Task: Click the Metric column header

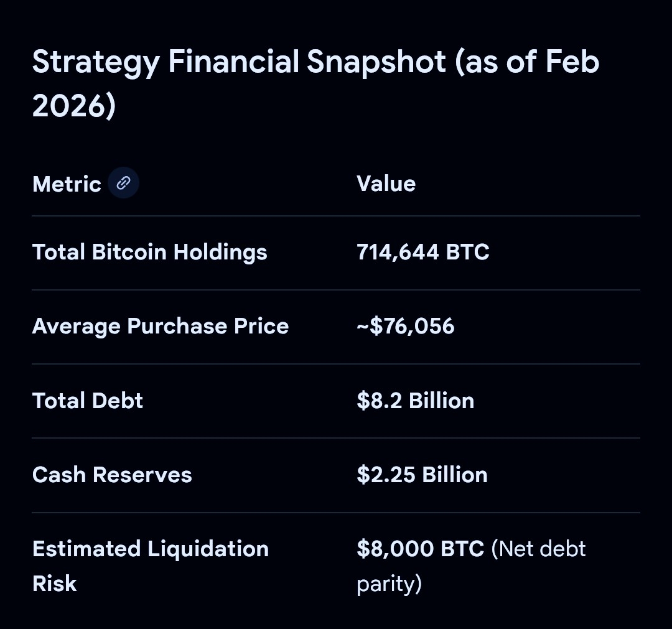Action: pyautogui.click(x=67, y=184)
